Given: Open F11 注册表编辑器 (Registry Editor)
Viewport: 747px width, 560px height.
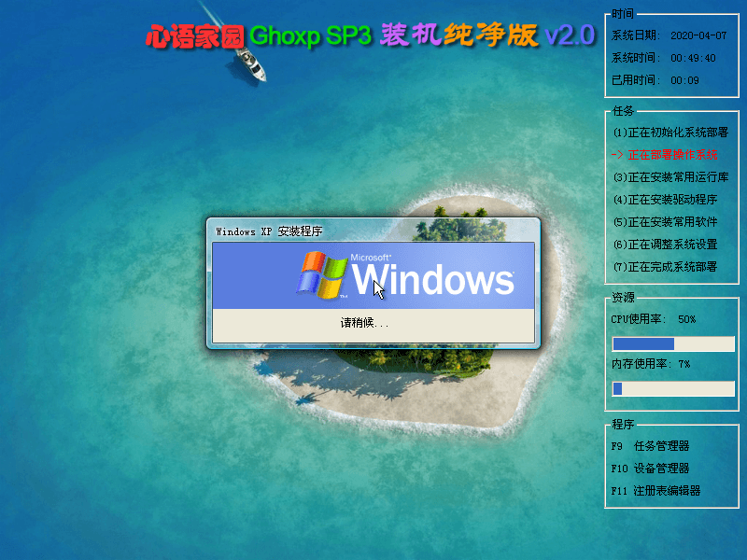Looking at the screenshot, I should (656, 491).
